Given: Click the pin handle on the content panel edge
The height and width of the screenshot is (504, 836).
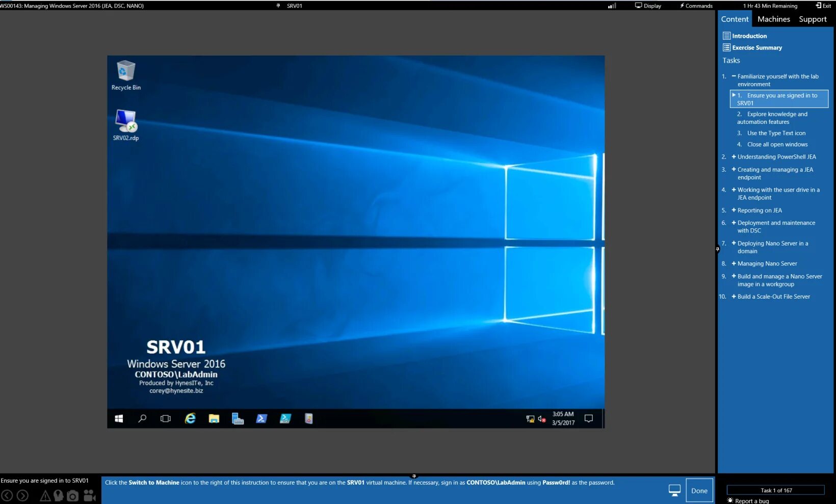Looking at the screenshot, I should pos(717,249).
